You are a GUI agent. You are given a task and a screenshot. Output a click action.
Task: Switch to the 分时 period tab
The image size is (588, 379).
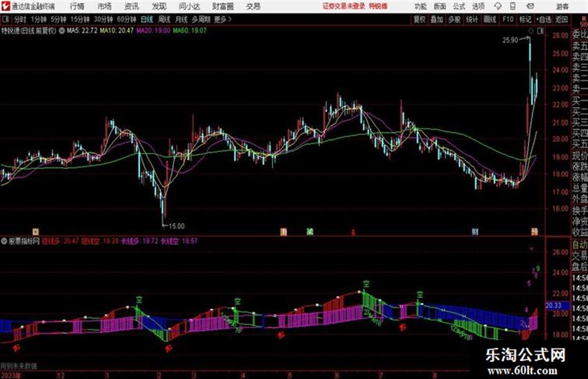click(21, 19)
